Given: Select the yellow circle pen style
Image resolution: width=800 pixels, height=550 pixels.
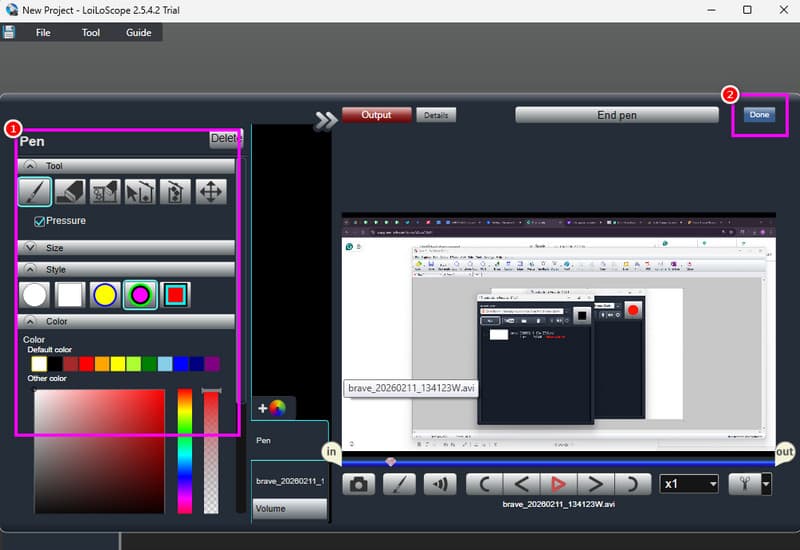Looking at the screenshot, I should pos(104,295).
